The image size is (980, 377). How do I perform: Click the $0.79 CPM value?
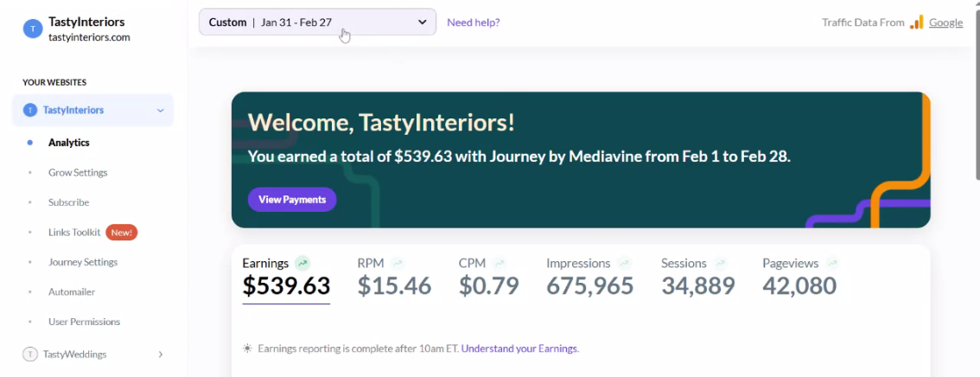point(489,285)
